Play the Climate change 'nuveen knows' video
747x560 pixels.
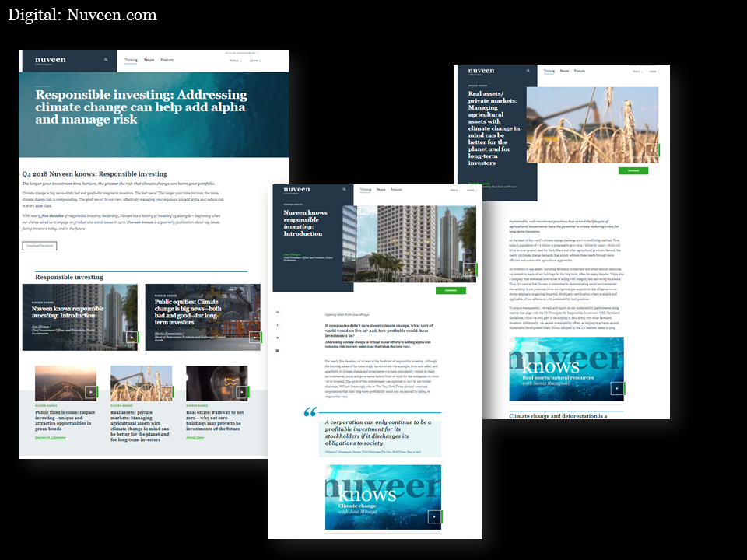(434, 516)
